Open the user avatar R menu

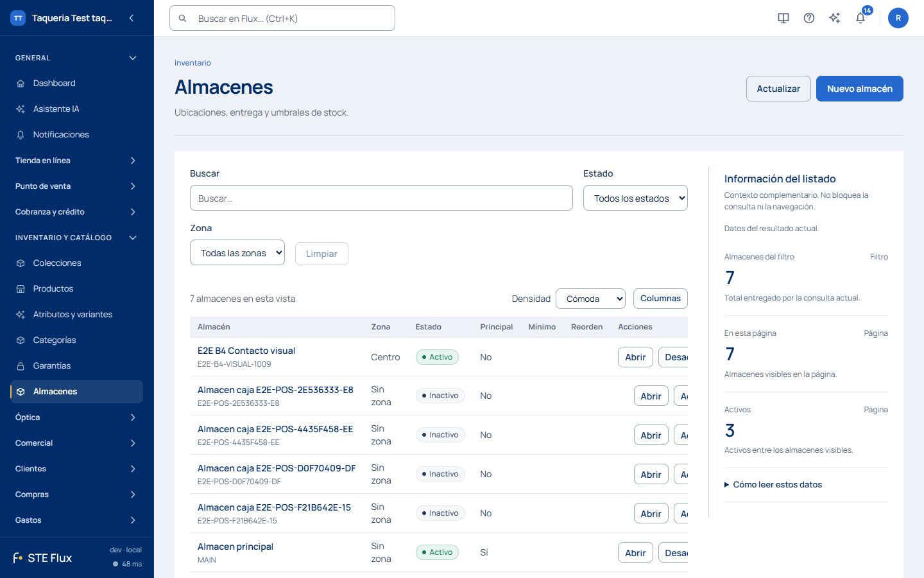tap(898, 18)
